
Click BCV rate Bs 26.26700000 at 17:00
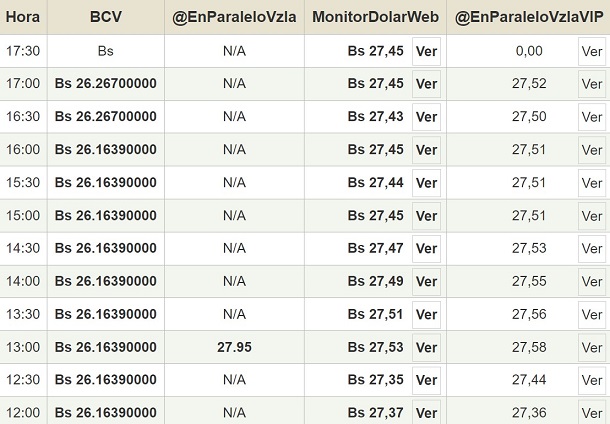point(106,84)
